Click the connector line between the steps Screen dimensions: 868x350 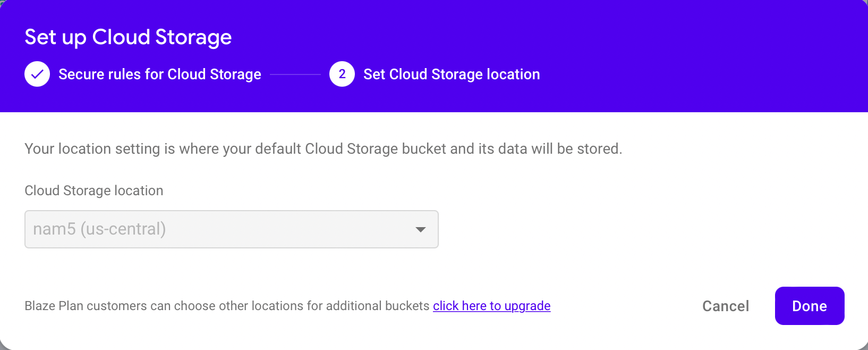click(295, 75)
